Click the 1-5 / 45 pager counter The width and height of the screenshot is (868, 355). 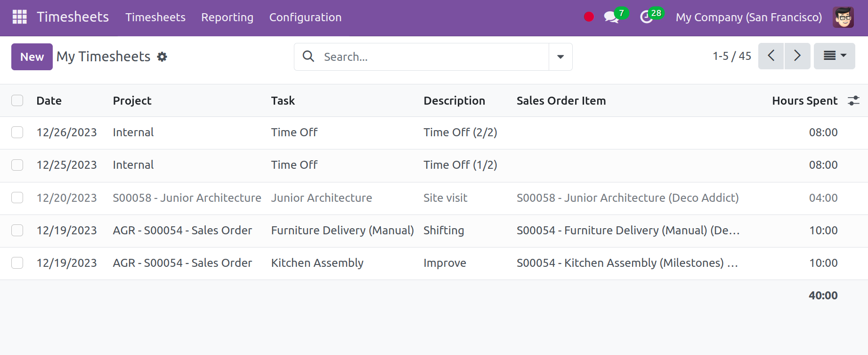(x=732, y=56)
